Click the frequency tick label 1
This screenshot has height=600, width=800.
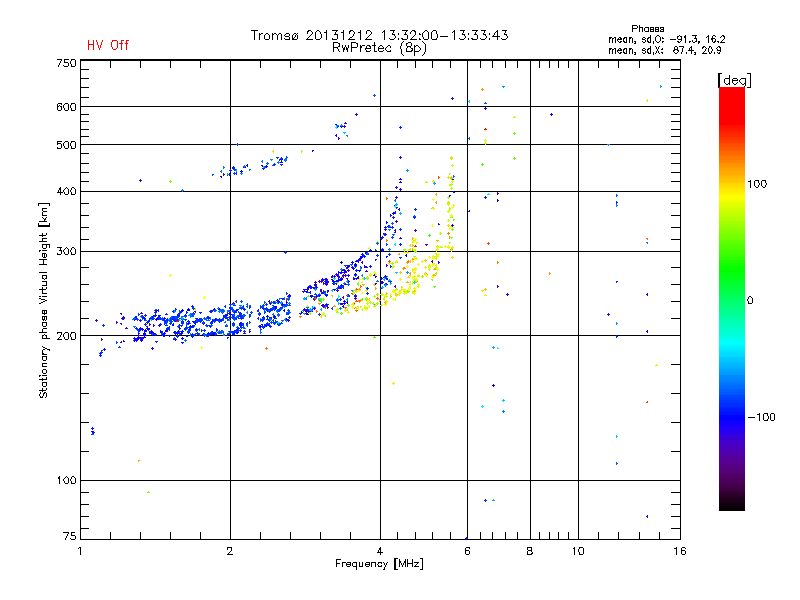pyautogui.click(x=80, y=551)
